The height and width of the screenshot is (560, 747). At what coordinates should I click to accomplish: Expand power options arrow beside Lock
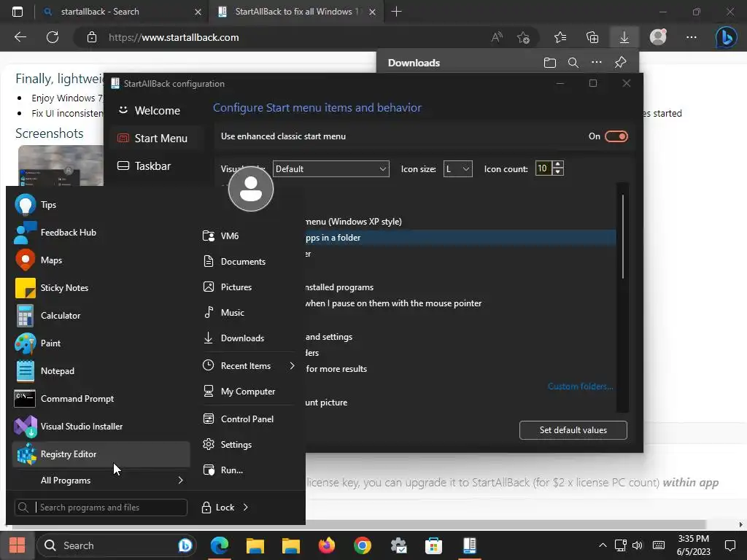click(245, 507)
